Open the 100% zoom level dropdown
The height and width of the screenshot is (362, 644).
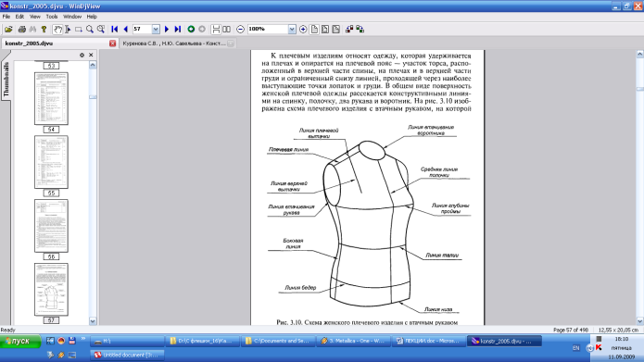[x=292, y=29]
